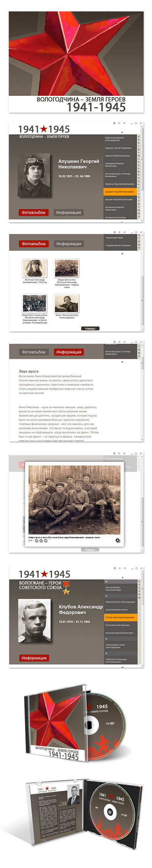Screen dimensions: 152x868
Task: Select Армеев Алексей Васильевич in the name list
Action: tap(120, 199)
